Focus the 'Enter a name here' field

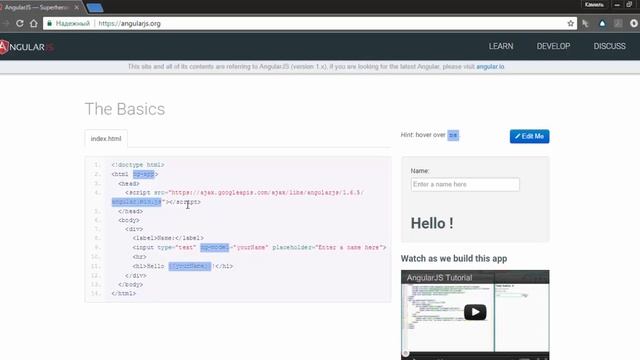[465, 184]
